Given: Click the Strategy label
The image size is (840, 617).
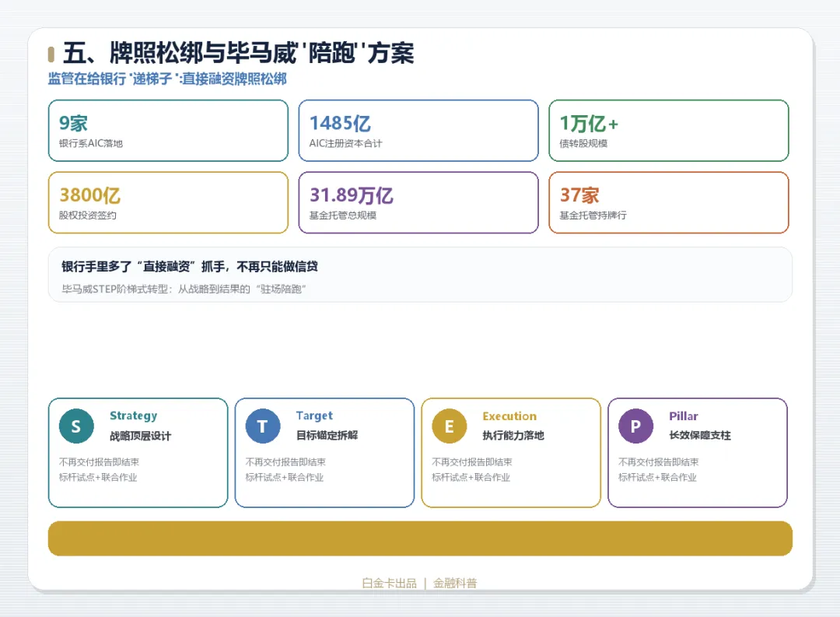Looking at the screenshot, I should (134, 416).
